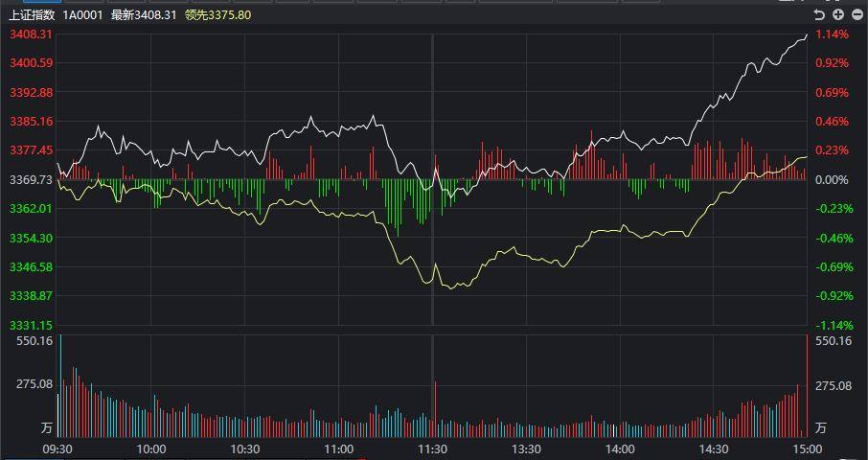Select the 09:30 opening time marker
This screenshot has height=460, width=868.
pos(58,448)
